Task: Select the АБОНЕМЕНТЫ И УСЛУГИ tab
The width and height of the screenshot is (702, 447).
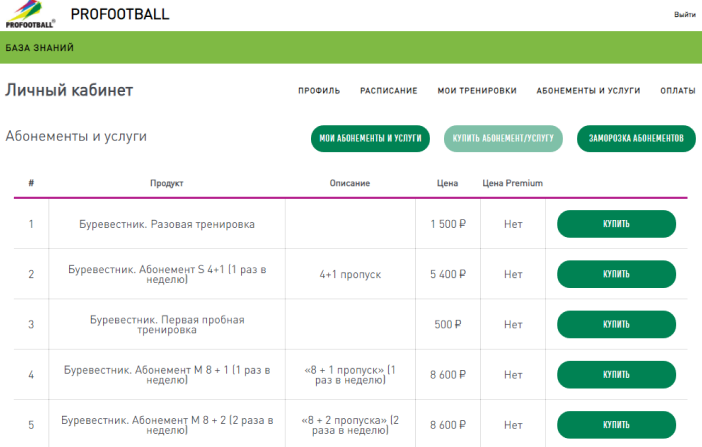Action: (588, 91)
